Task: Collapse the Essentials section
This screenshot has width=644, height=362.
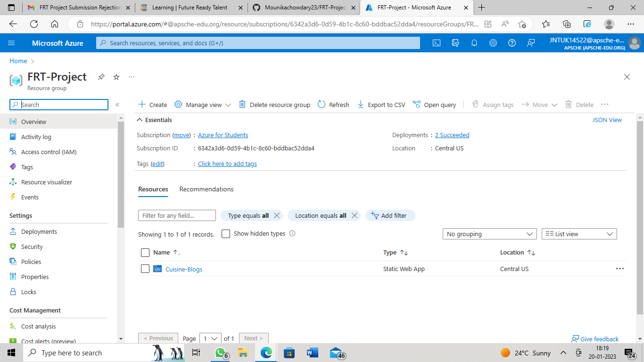Action: coord(140,120)
